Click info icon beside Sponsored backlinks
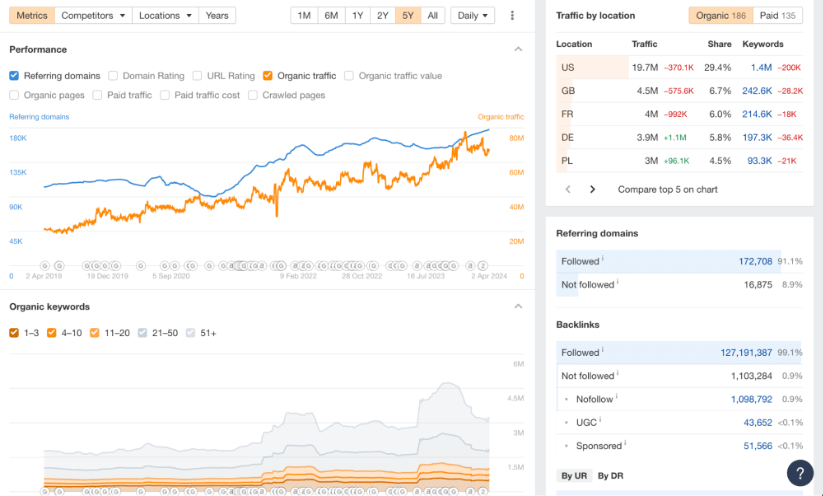 tap(627, 445)
